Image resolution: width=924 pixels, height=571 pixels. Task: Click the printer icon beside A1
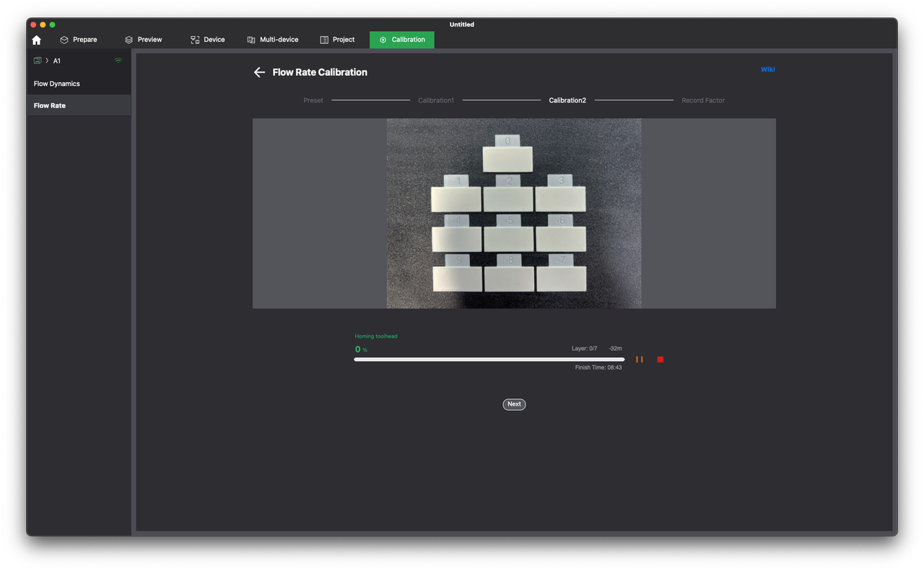38,61
